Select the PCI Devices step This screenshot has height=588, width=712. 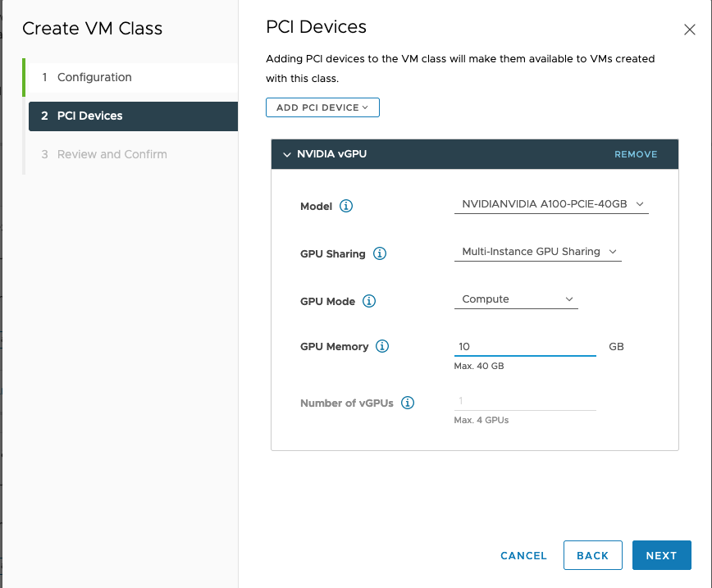[90, 116]
